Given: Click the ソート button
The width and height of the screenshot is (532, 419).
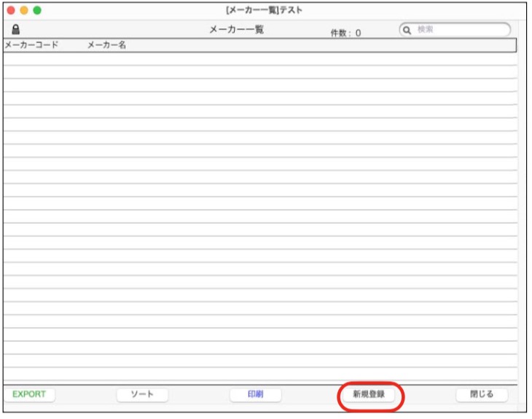Looking at the screenshot, I should point(142,394).
